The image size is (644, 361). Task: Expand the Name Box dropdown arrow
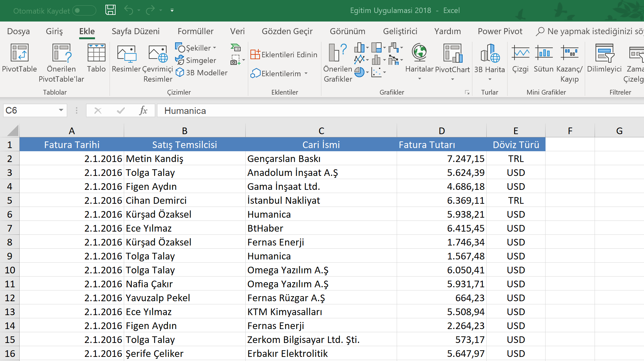point(61,110)
